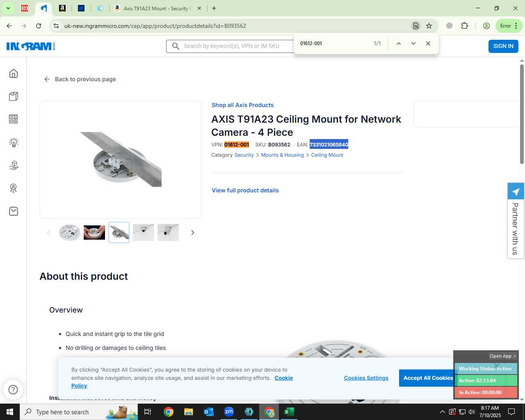Click View full product details link
Screen dimensions: 525x420
pos(245,190)
